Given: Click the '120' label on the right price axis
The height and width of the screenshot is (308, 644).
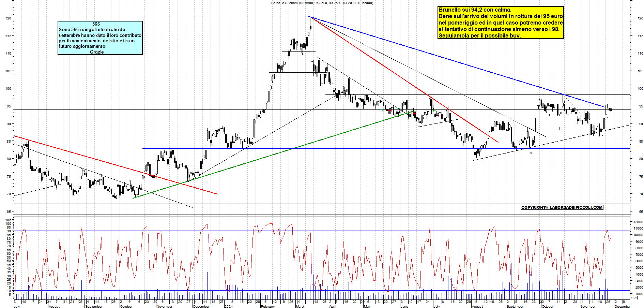Looking at the screenshot, I should (x=640, y=18).
